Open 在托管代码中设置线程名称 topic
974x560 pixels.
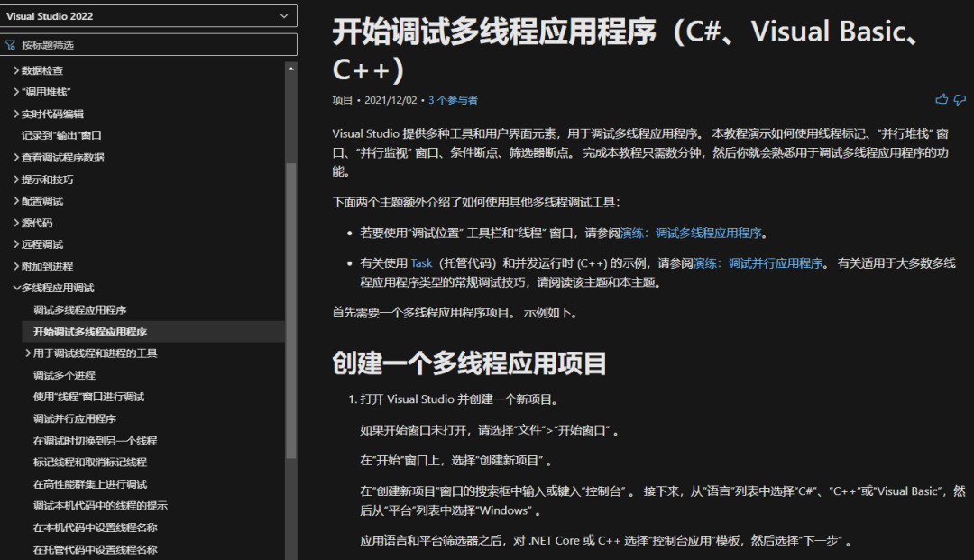pos(95,549)
